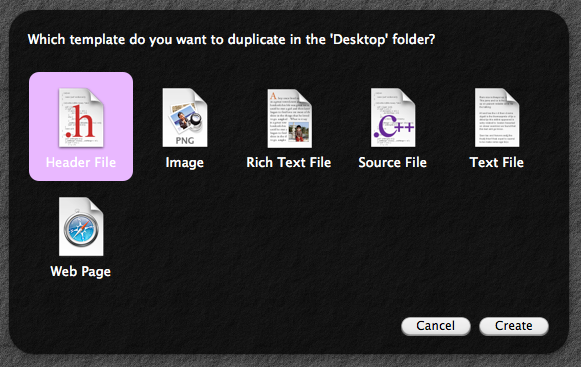
Task: Pick the Rich Text File document icon
Action: 289,118
